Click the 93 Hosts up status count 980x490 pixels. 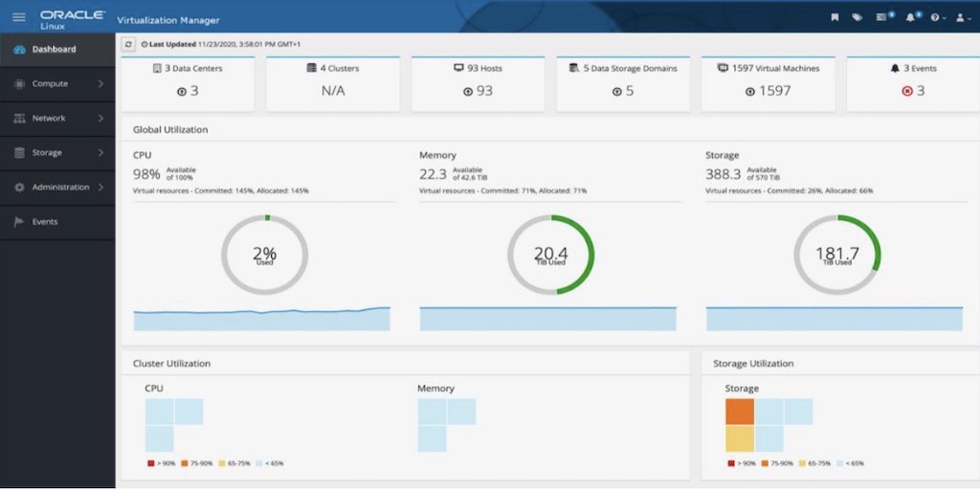tap(478, 91)
